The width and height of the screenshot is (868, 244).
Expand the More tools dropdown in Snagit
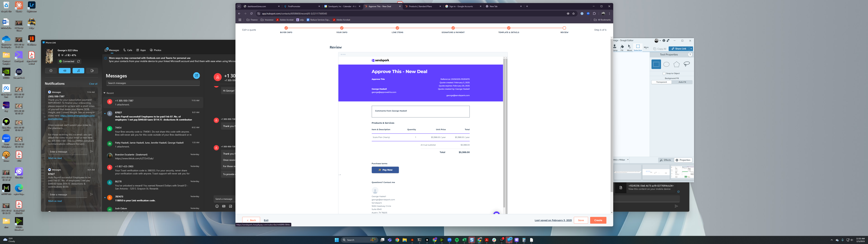click(x=646, y=48)
